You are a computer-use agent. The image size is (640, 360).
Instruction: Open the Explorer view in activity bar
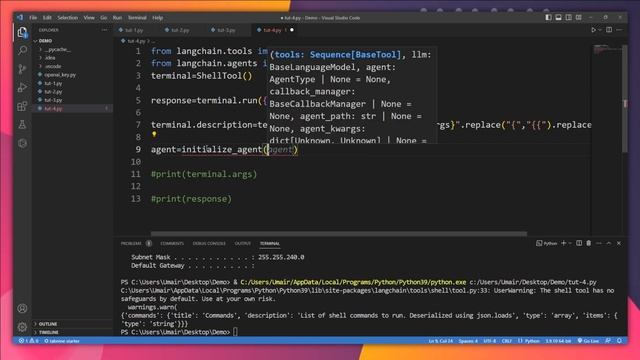pyautogui.click(x=22, y=32)
